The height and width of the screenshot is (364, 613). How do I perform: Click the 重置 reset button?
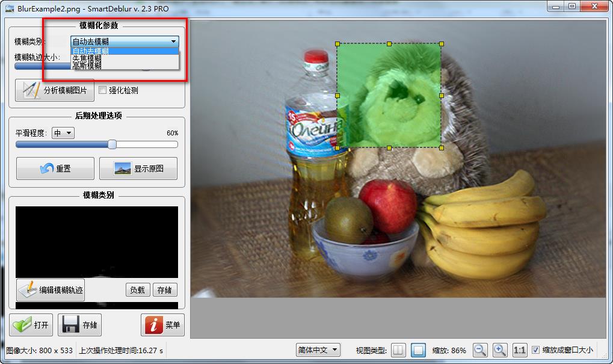click(55, 168)
